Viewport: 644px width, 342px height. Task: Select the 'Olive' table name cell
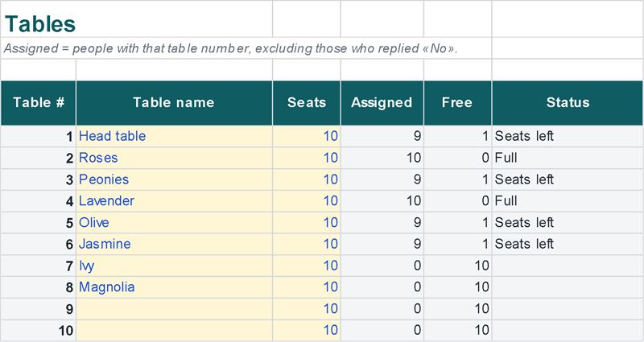[x=174, y=223]
